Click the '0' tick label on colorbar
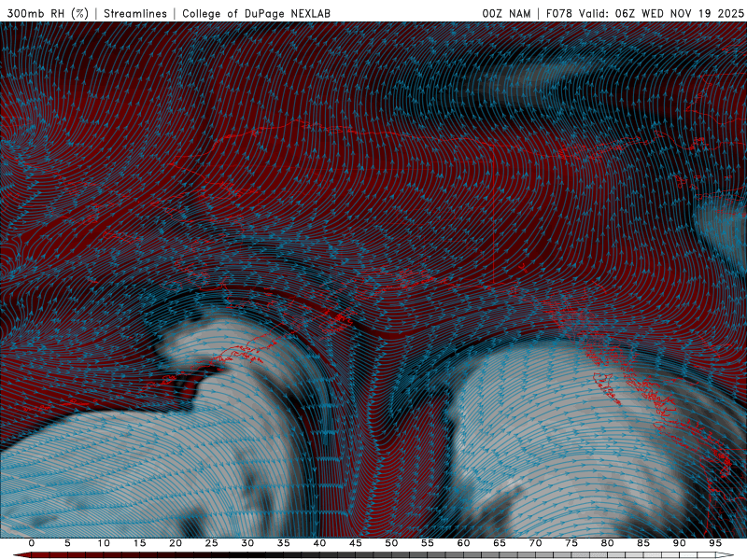 click(32, 543)
